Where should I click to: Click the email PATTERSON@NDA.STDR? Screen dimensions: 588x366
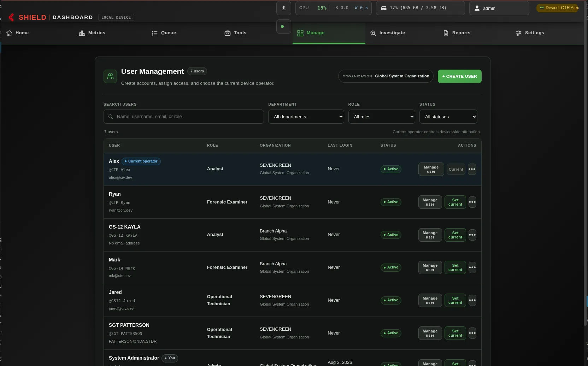tap(133, 342)
